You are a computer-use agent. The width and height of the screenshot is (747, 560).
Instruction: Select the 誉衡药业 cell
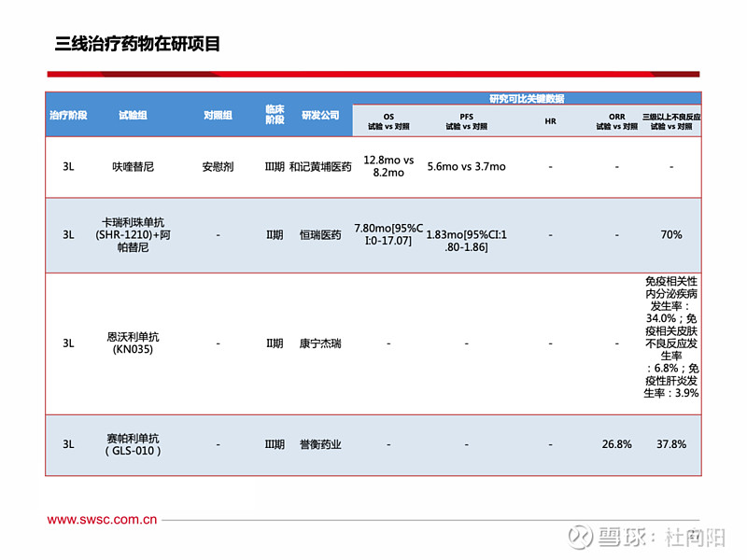tap(320, 444)
